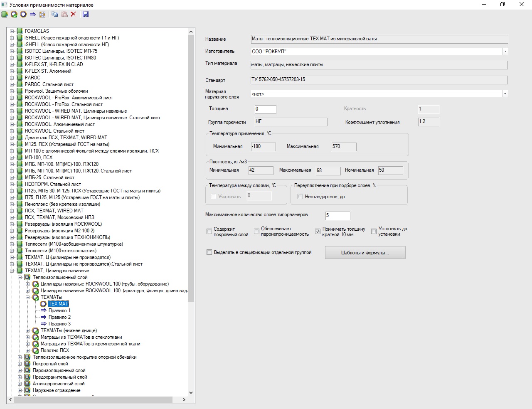Open the 'Изготовитель' dropdown list
This screenshot has width=532, height=409.
(505, 52)
